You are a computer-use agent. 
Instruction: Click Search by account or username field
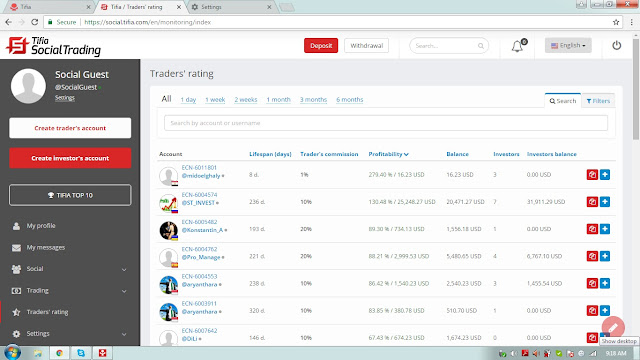386,123
